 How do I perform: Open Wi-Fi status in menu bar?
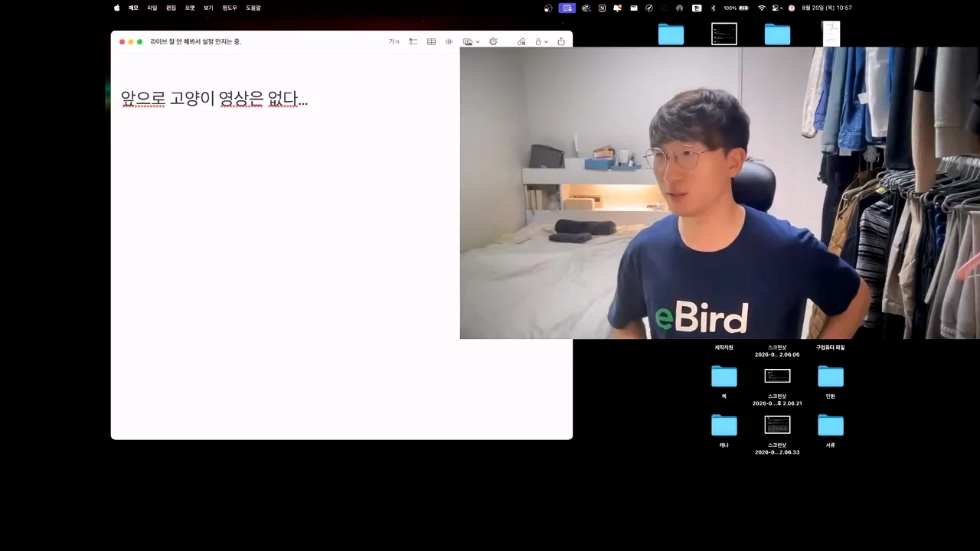pyautogui.click(x=761, y=8)
